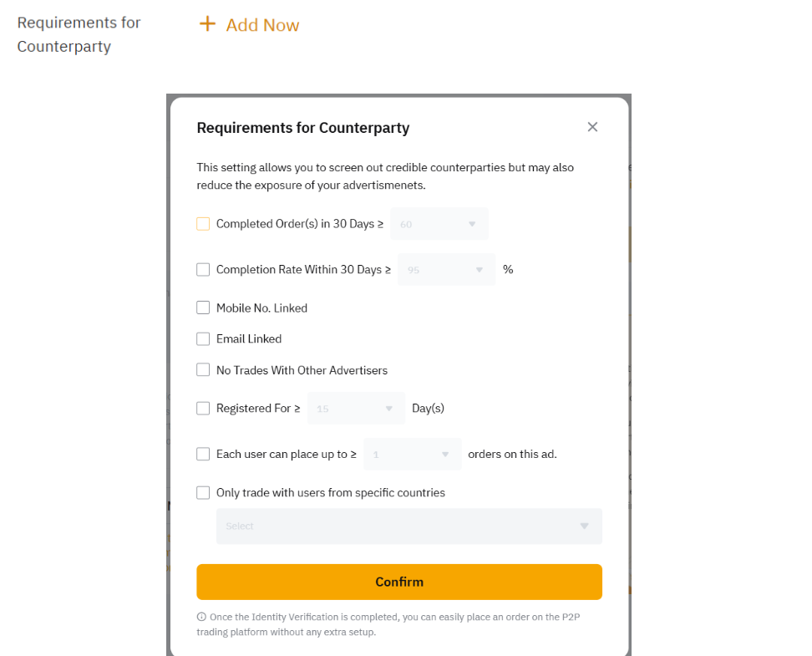
Task: Click the Requirements for Counterparty dialog title
Action: coord(302,128)
